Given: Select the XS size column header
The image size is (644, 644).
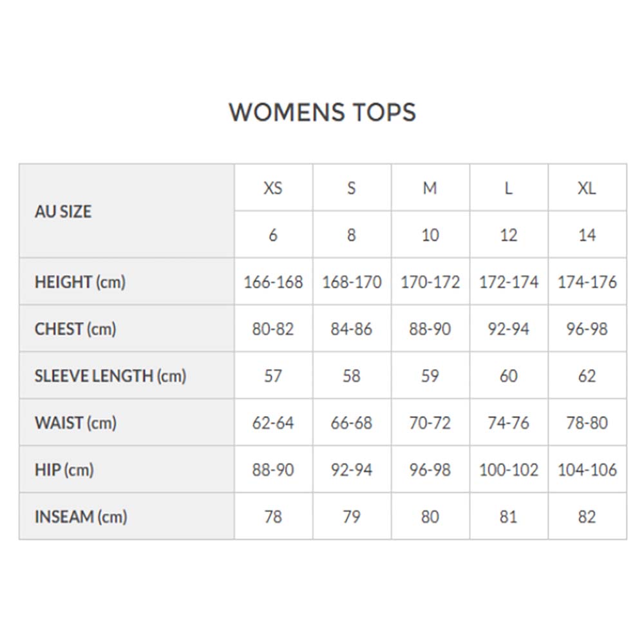Looking at the screenshot, I should coord(273,188).
